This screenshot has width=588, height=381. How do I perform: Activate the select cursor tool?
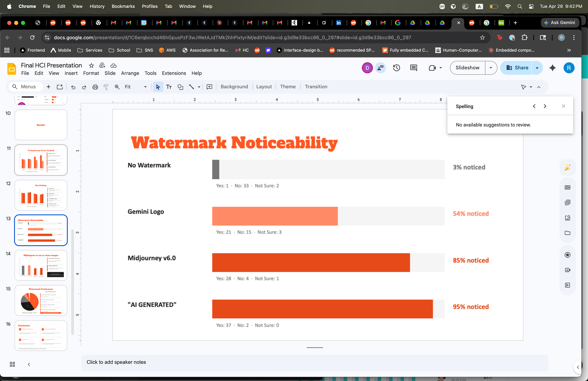158,87
